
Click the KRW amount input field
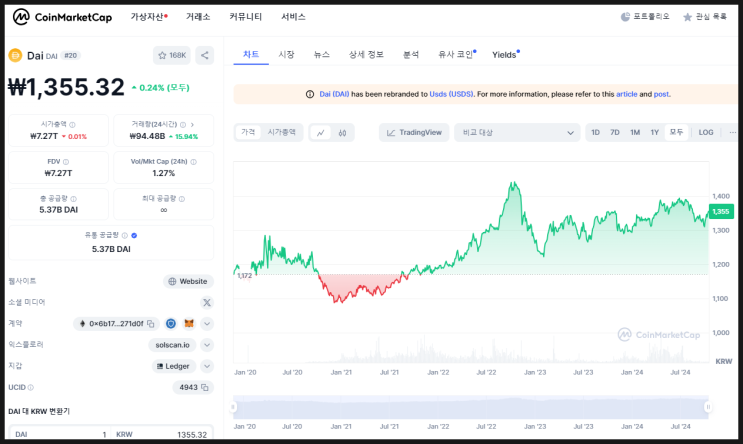pos(161,434)
